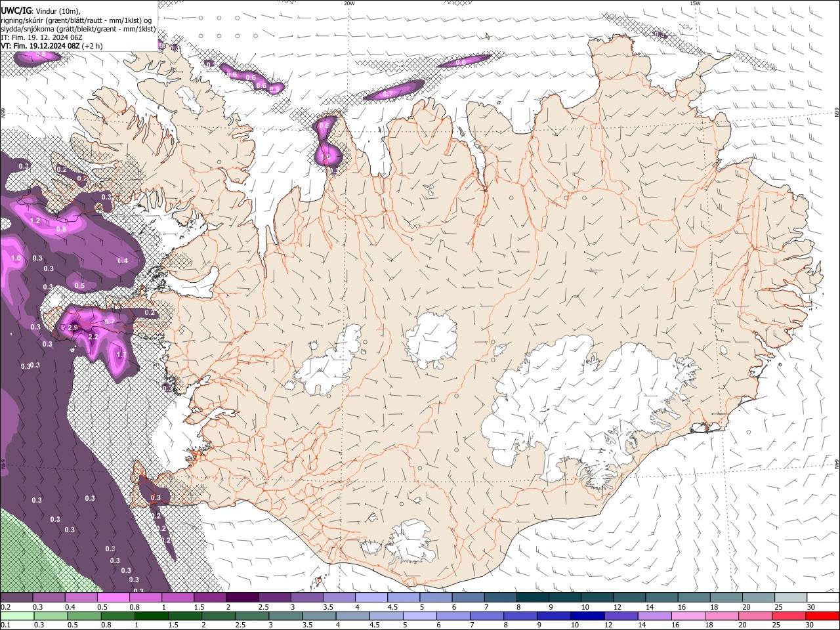
Task: Pick the violet 14–16 rain legend swatch
Action: [654, 616]
